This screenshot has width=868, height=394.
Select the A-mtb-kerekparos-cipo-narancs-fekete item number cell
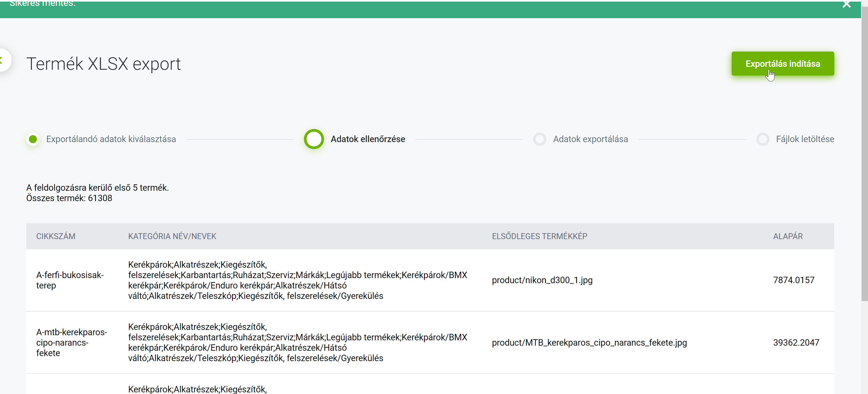pos(71,342)
